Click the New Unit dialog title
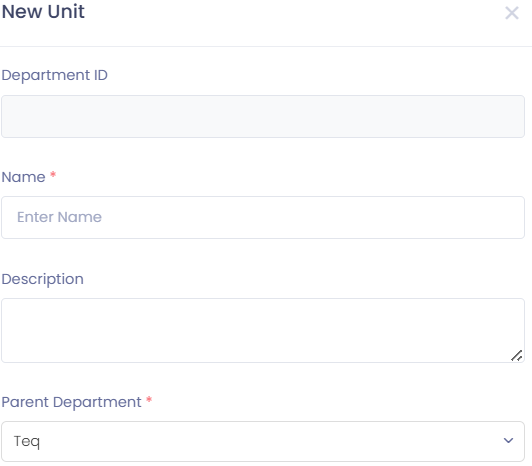Image resolution: width=532 pixels, height=466 pixels. (x=43, y=12)
